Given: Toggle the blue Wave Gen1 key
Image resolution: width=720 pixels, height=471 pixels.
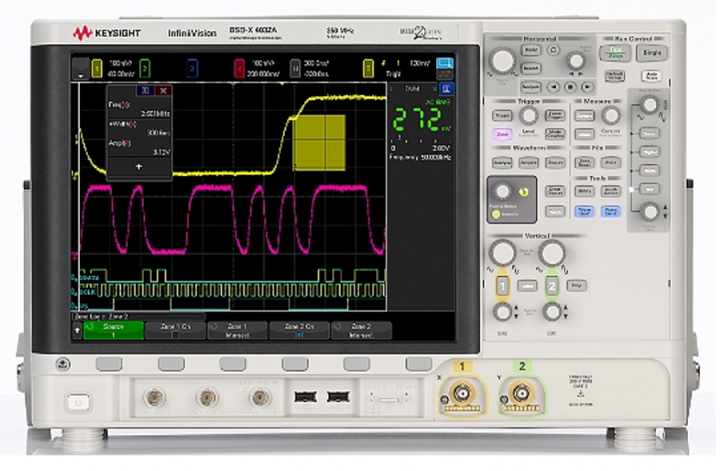Looking at the screenshot, I should pyautogui.click(x=585, y=211).
